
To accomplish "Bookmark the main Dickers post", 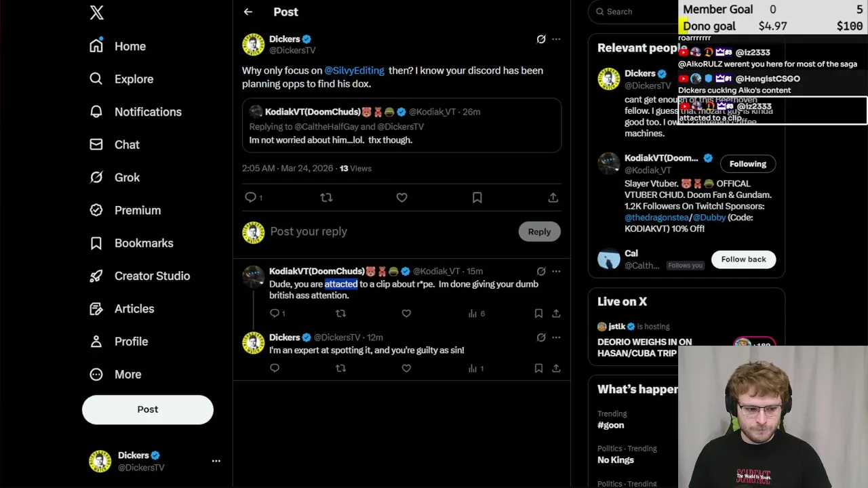I will [477, 197].
